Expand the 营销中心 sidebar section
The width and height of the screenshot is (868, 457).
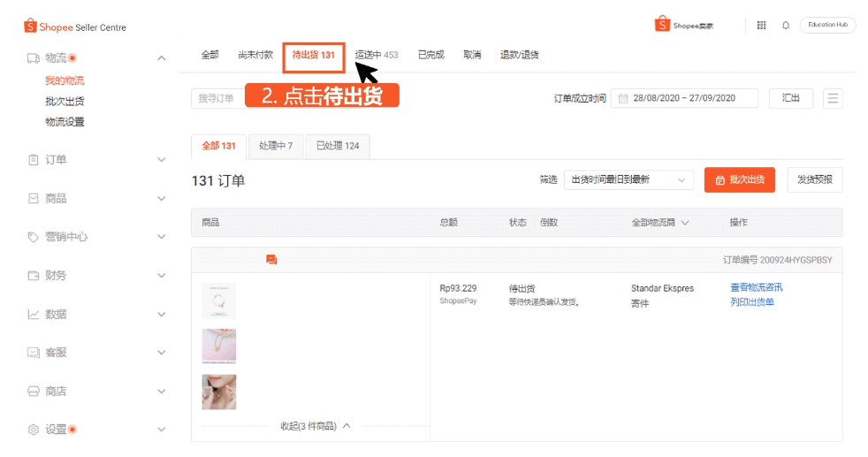coord(162,237)
